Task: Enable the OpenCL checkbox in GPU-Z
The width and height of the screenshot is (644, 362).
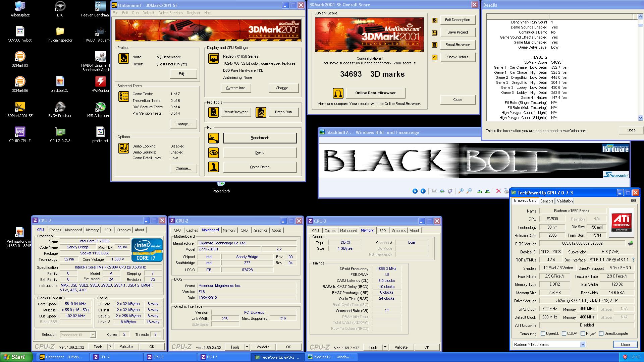Action: coord(543,334)
